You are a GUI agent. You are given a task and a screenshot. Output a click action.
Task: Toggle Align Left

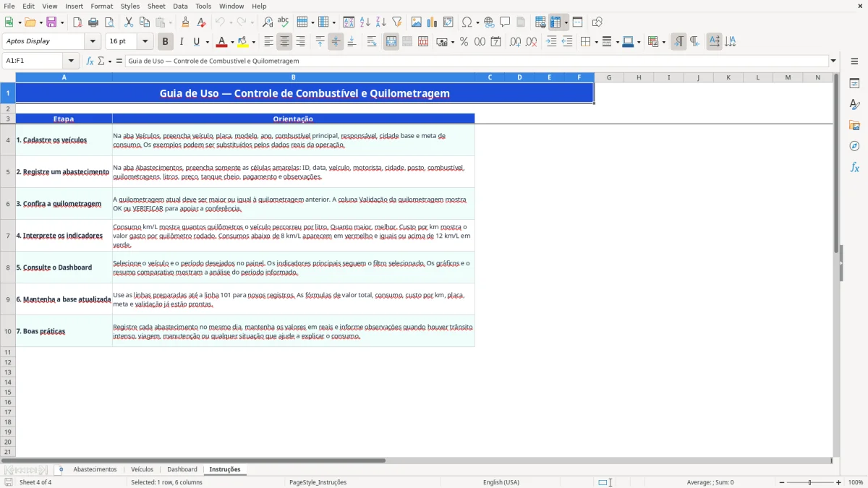point(268,42)
